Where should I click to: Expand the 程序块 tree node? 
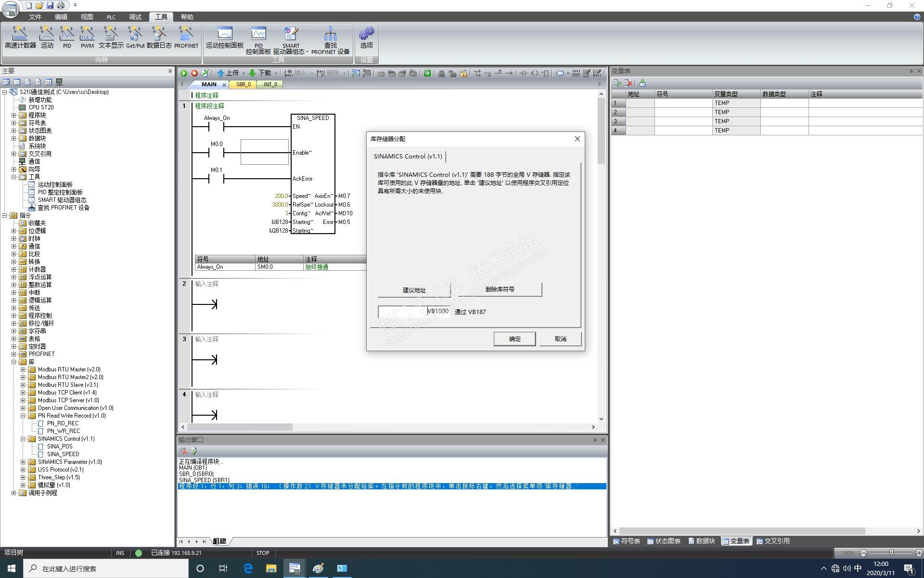click(14, 115)
